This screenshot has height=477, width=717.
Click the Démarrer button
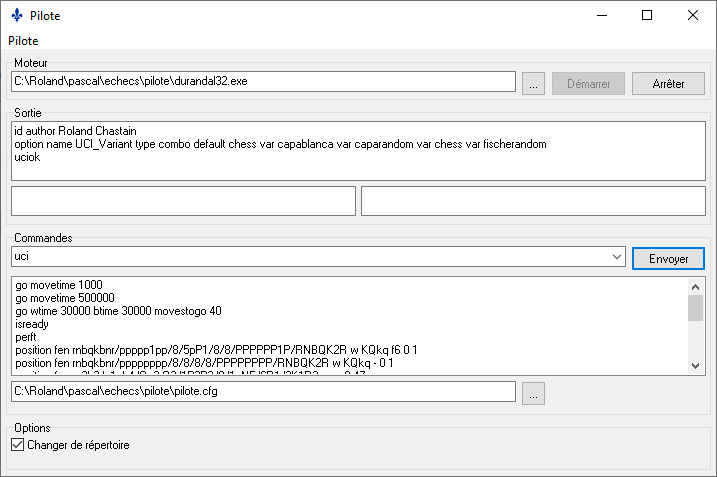pyautogui.click(x=588, y=84)
